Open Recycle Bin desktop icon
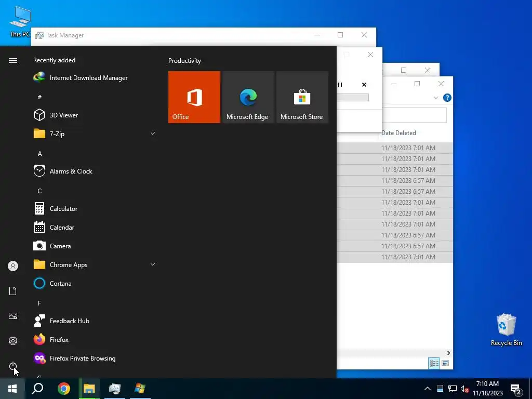This screenshot has width=532, height=399. pyautogui.click(x=506, y=329)
